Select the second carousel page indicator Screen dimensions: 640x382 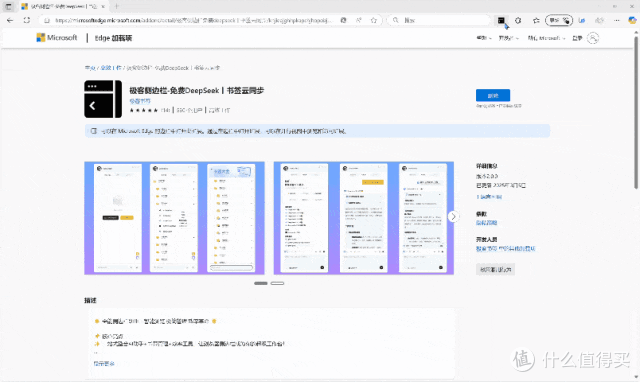[277, 283]
